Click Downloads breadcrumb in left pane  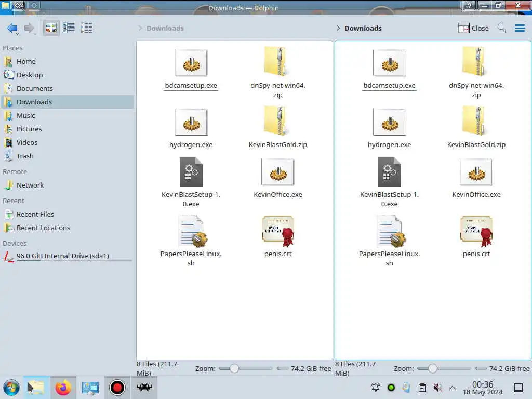[x=165, y=28]
